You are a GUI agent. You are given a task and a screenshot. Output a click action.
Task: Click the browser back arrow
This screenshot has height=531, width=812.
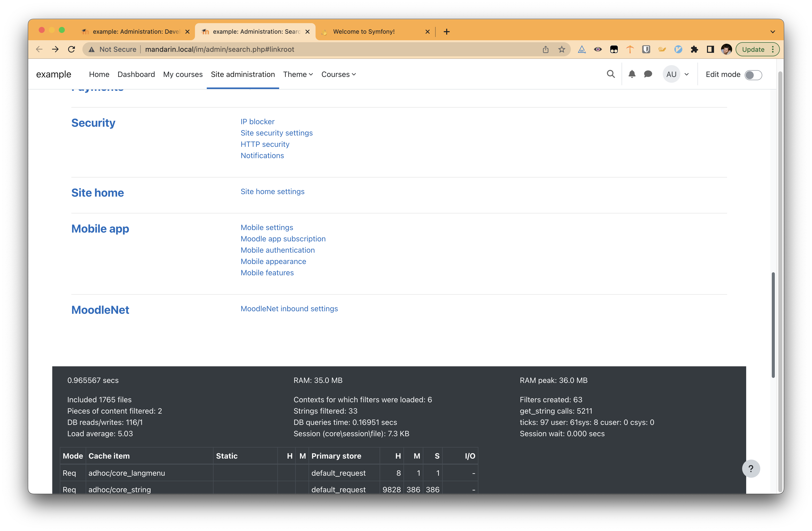39,49
